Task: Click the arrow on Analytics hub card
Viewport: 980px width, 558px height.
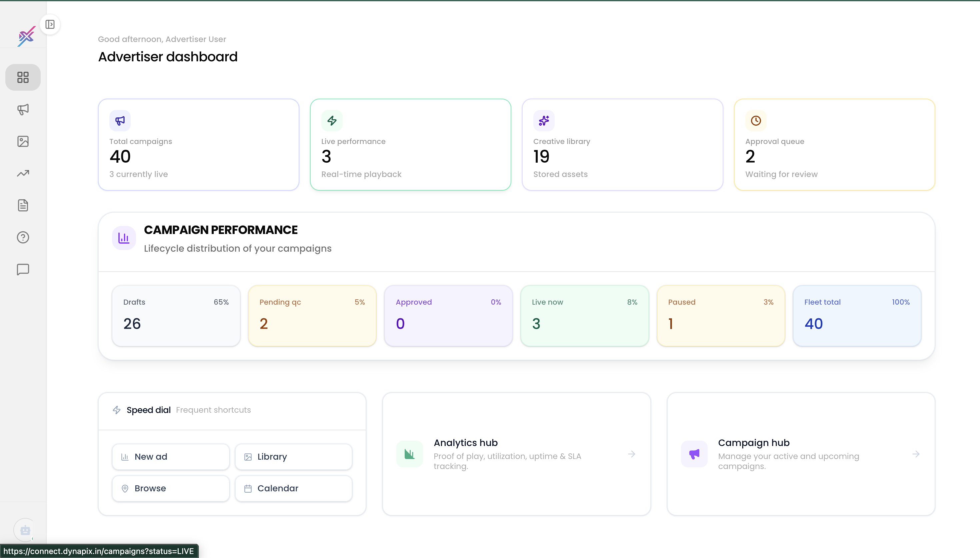Action: [632, 454]
